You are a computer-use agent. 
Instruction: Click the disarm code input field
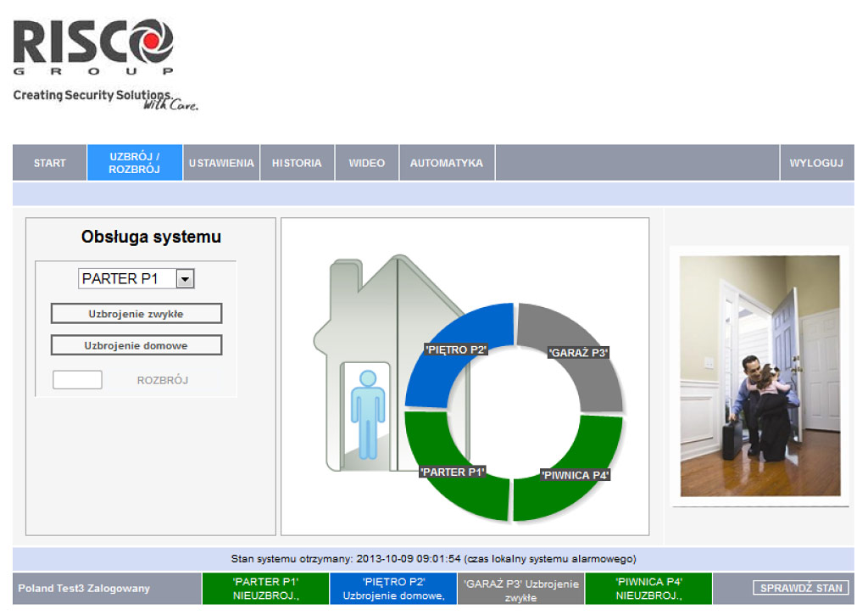click(77, 380)
